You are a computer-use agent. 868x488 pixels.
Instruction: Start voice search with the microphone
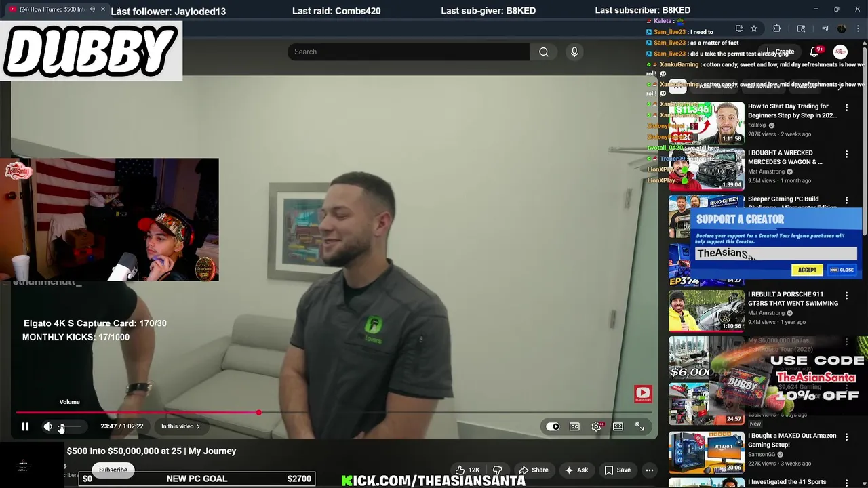(574, 52)
